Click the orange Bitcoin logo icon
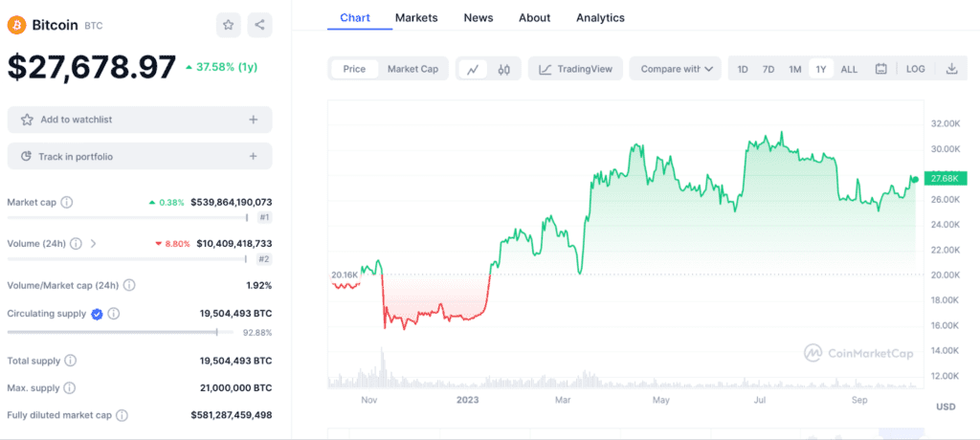 (x=16, y=25)
